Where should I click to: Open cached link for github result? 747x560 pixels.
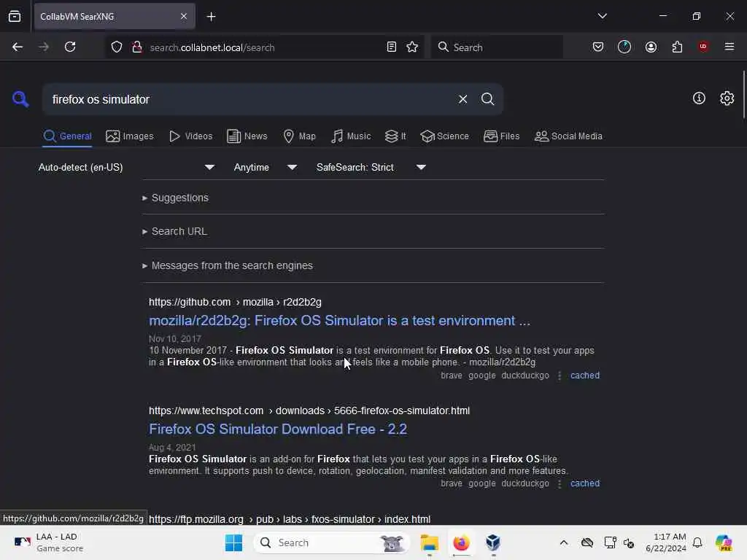pos(584,376)
